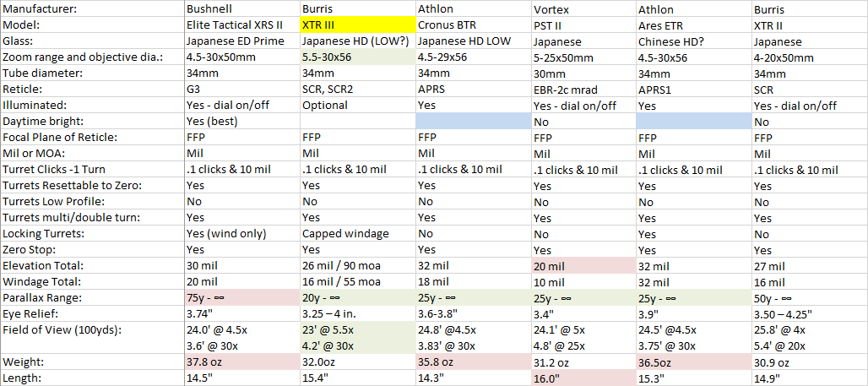868x386 pixels.
Task: Select the '16.0"' length cell
Action: point(583,378)
